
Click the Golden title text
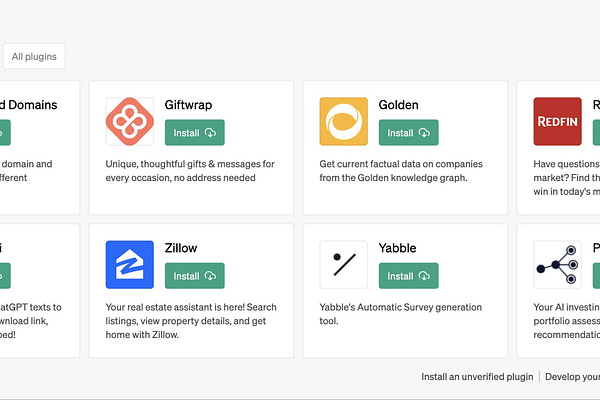(x=398, y=105)
